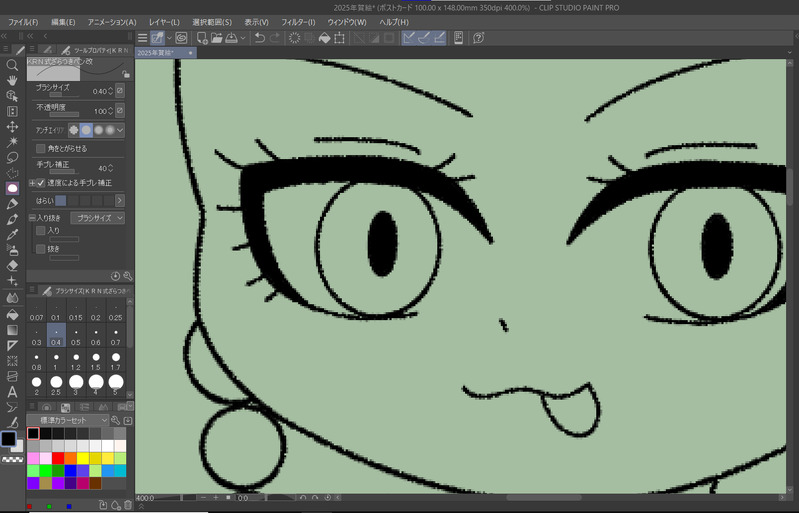Image resolution: width=799 pixels, height=513 pixels.
Task: Expand the anti-aliasing options dropdown arrow
Action: [x=120, y=130]
